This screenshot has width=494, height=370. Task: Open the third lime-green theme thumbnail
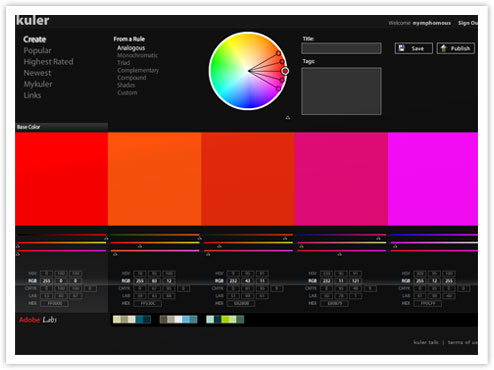(225, 320)
